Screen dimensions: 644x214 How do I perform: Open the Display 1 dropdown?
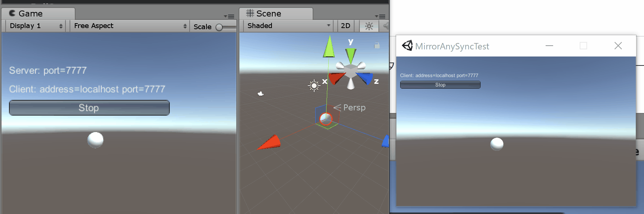36,26
